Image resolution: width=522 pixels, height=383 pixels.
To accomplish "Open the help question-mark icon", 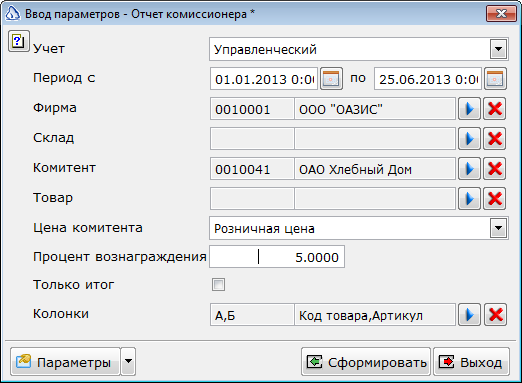I will pos(19,41).
